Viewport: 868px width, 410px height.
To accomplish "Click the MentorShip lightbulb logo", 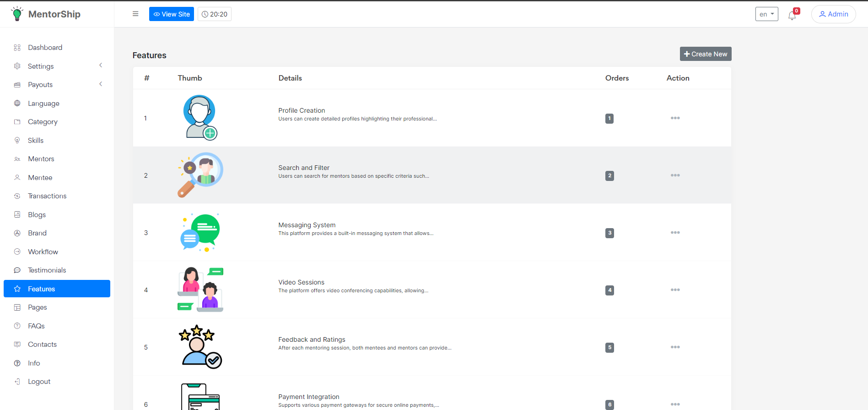I will pos(17,14).
